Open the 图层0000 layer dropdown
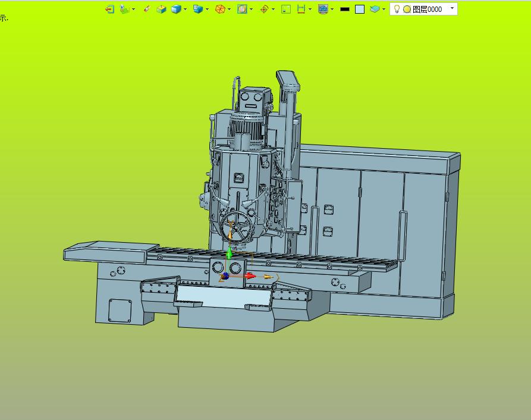 [423, 9]
